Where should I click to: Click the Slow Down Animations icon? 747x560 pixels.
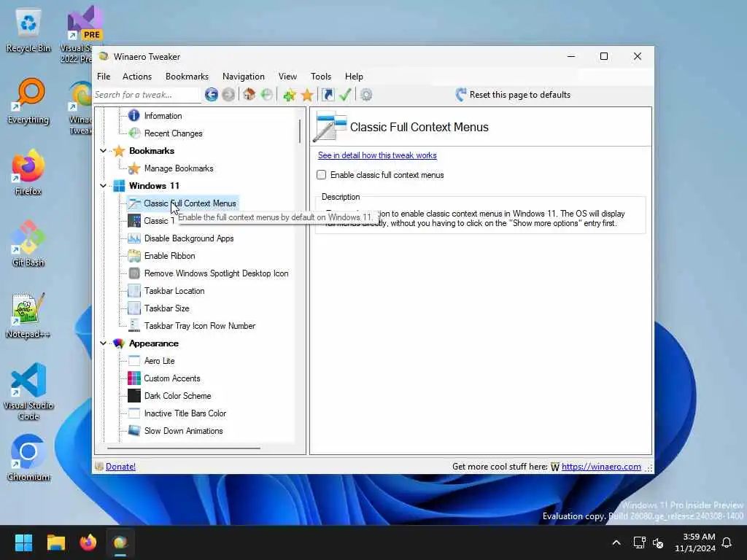(134, 431)
